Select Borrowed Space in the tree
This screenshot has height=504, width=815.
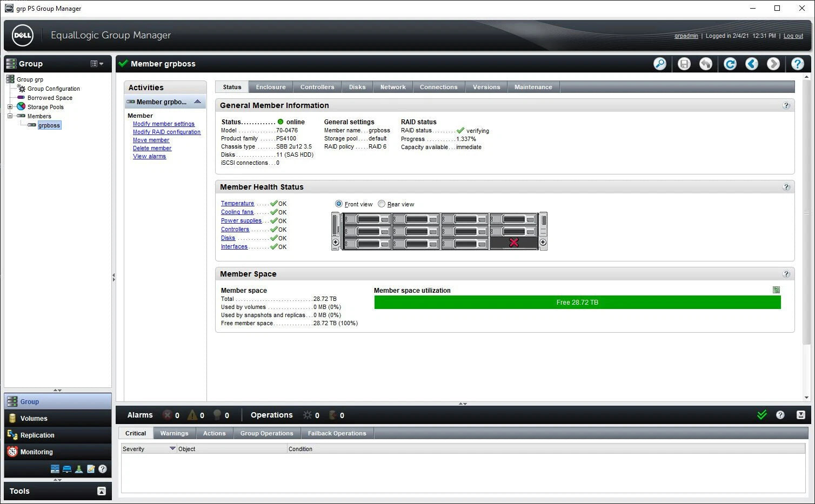pos(50,98)
